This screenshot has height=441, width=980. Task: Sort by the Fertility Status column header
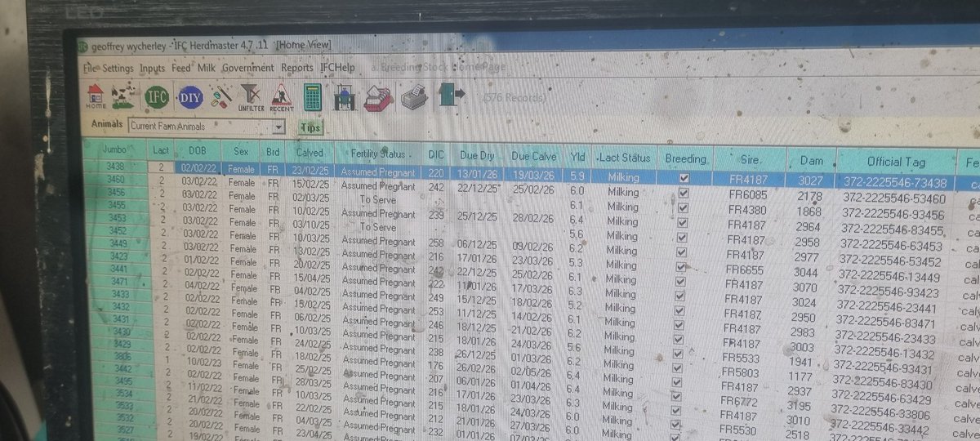tap(377, 154)
